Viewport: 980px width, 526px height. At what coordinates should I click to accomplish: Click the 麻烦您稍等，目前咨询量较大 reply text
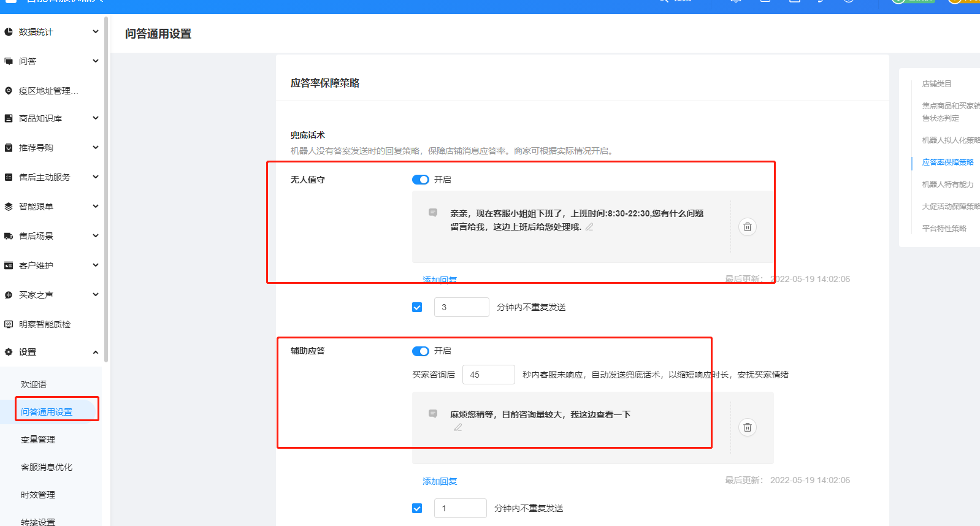coord(540,414)
